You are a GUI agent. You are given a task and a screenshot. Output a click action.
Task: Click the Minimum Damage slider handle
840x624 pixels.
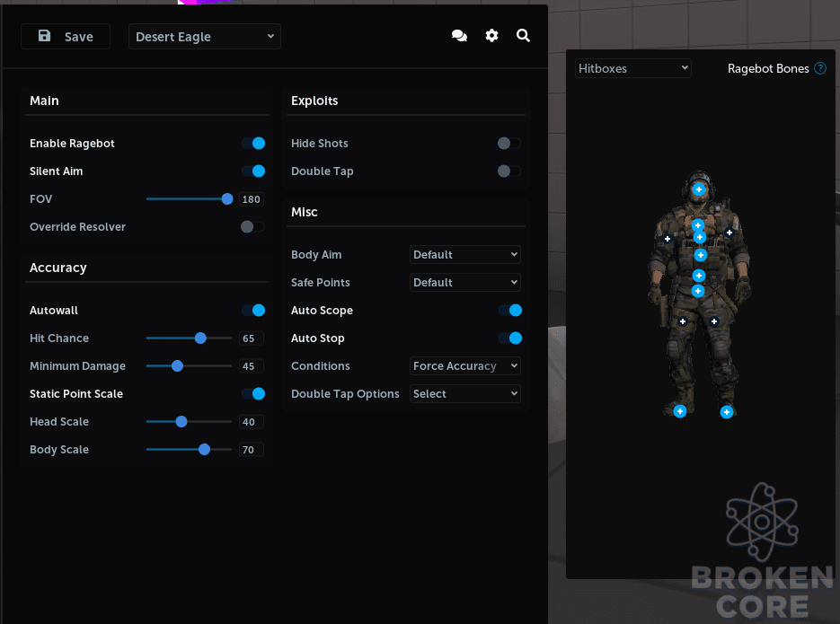177,366
